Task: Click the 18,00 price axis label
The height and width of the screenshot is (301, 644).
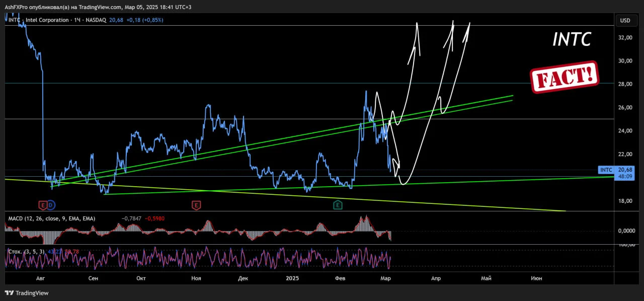Action: coord(625,201)
